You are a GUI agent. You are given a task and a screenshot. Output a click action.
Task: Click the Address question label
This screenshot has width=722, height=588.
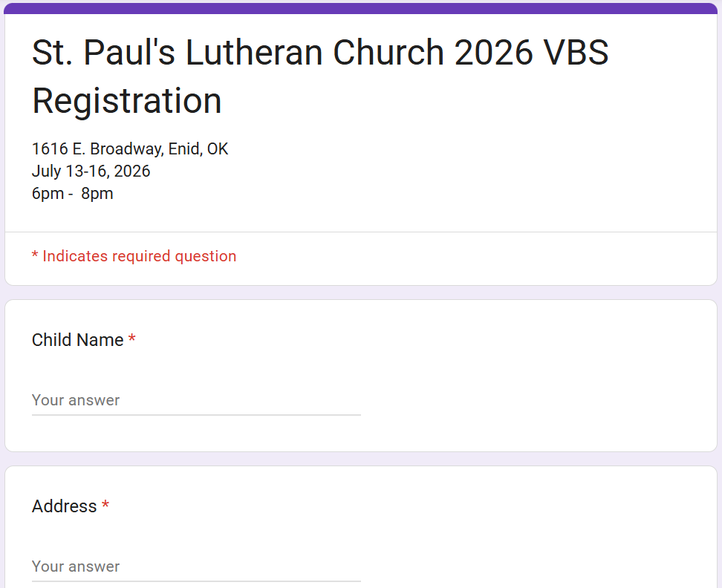point(65,506)
